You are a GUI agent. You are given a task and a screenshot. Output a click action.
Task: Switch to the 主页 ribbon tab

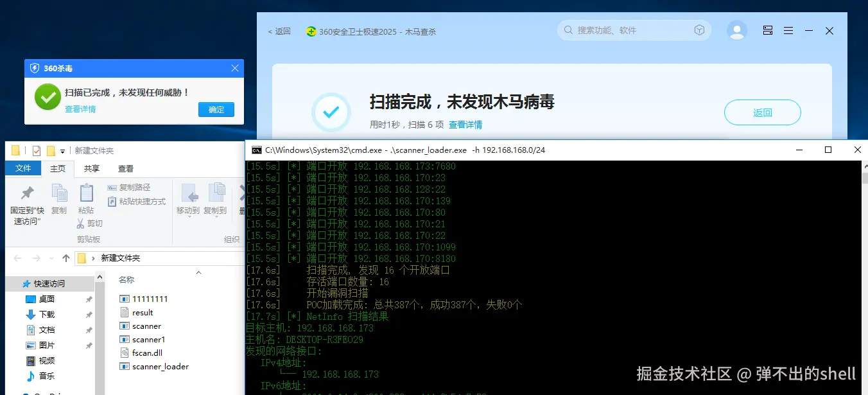[x=58, y=168]
